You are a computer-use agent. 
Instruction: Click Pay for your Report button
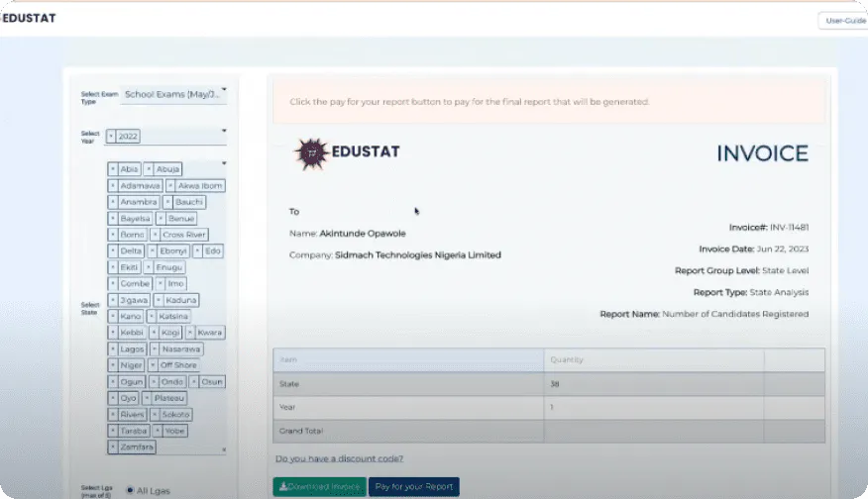tap(414, 487)
